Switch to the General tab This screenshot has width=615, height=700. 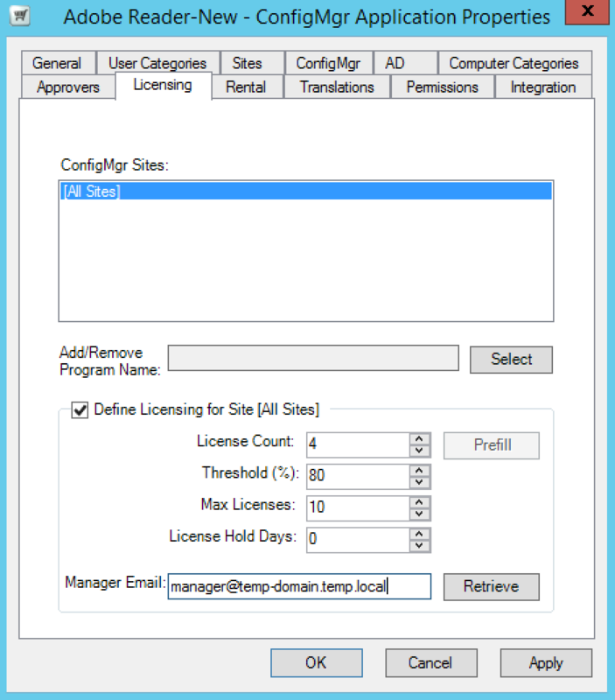pos(57,63)
